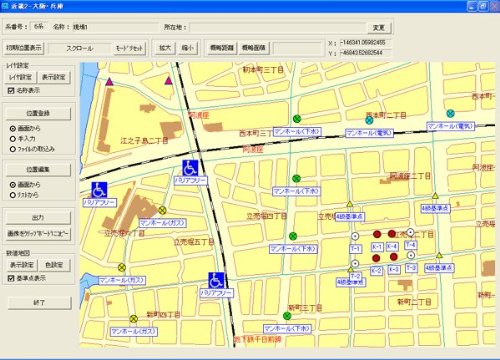The image size is (500, 360).
Task: Click the 変更 button
Action: point(379,28)
